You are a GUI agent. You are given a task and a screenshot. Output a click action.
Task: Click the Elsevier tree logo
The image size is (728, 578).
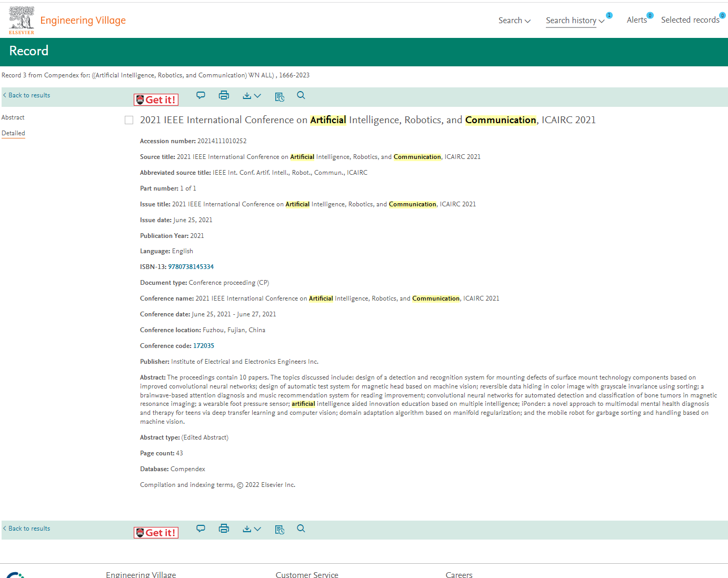pyautogui.click(x=22, y=21)
